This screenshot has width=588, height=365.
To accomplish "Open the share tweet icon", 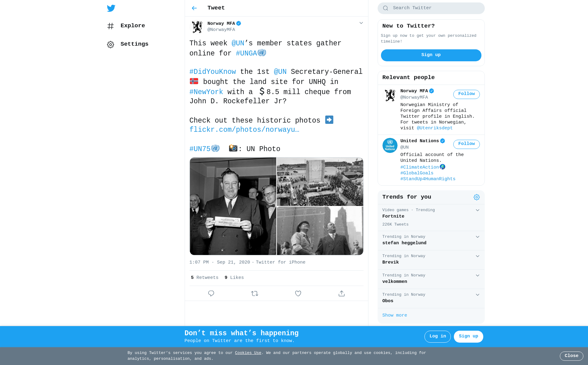I will click(341, 294).
